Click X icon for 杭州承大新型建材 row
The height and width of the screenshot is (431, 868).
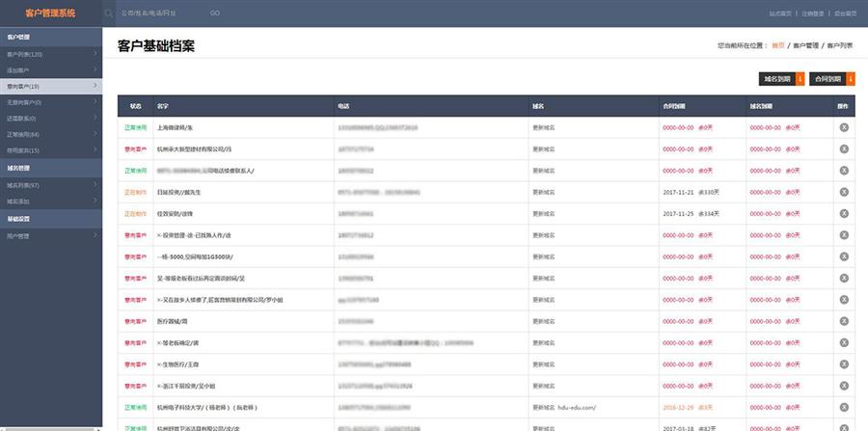pos(843,148)
